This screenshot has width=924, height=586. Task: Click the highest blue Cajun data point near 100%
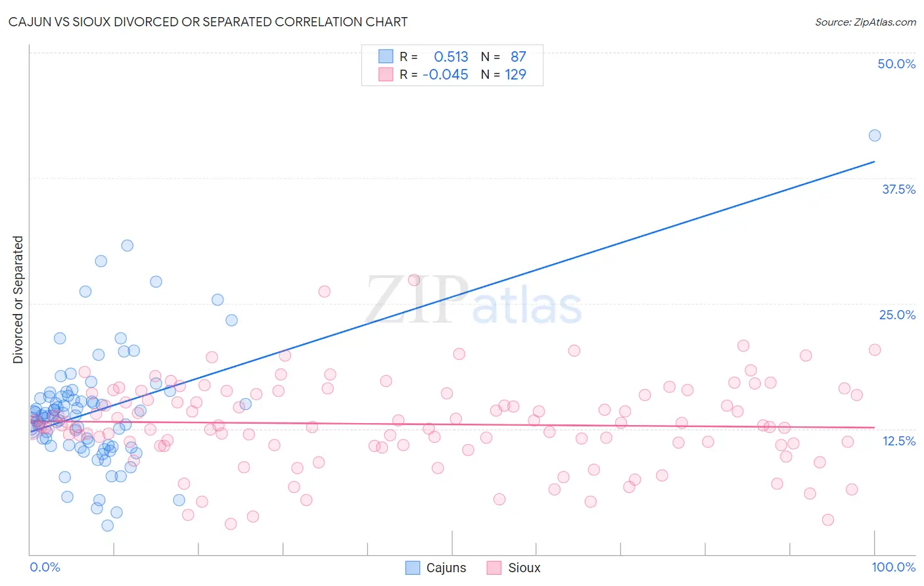click(875, 135)
